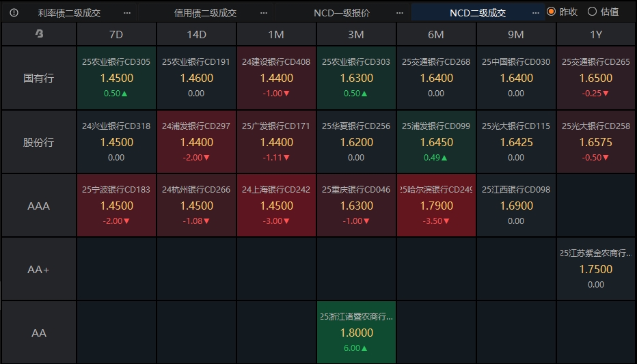Open the more menu of NCD一级报价 tab

[x=400, y=13]
